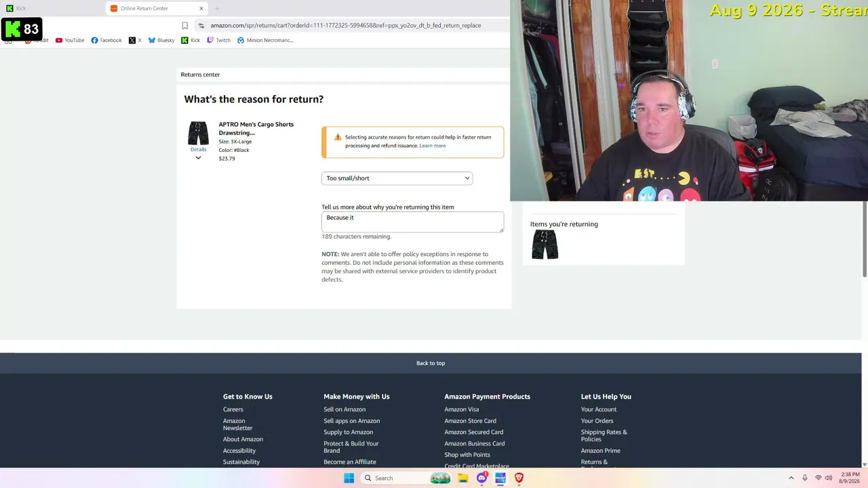868x488 pixels.
Task: Open the Kick bookmark in the bookmarks bar
Action: click(191, 40)
